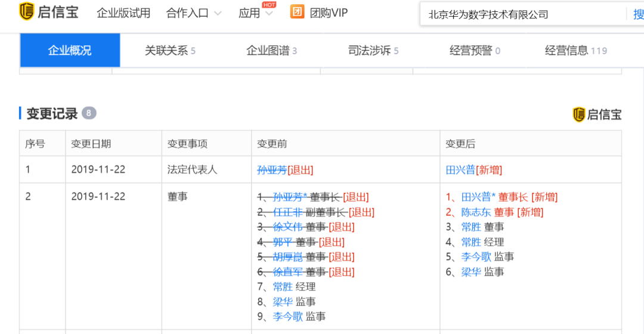Open 常胜 经理 link in 变更前 list
The width and height of the screenshot is (644, 334).
tap(283, 287)
